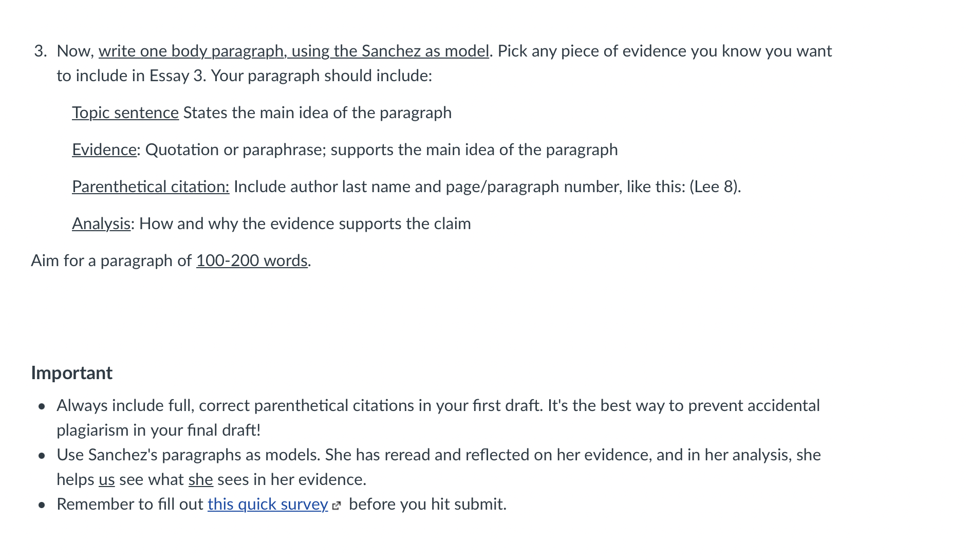The image size is (971, 560).
Task: Click the underlined word 'she'
Action: tap(200, 480)
